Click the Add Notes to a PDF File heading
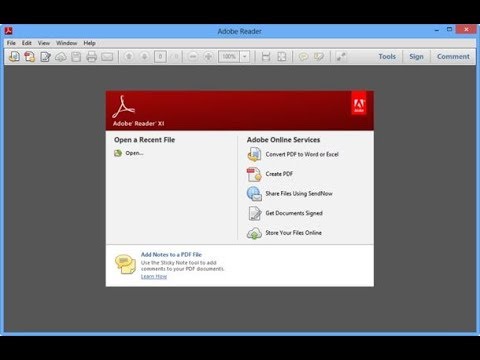Viewport: 480px width, 360px height. tap(171, 254)
